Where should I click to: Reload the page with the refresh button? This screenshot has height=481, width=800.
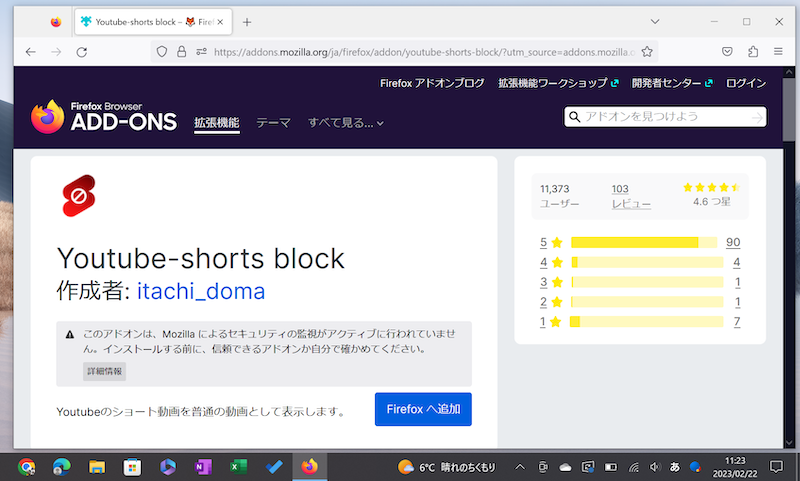point(82,52)
